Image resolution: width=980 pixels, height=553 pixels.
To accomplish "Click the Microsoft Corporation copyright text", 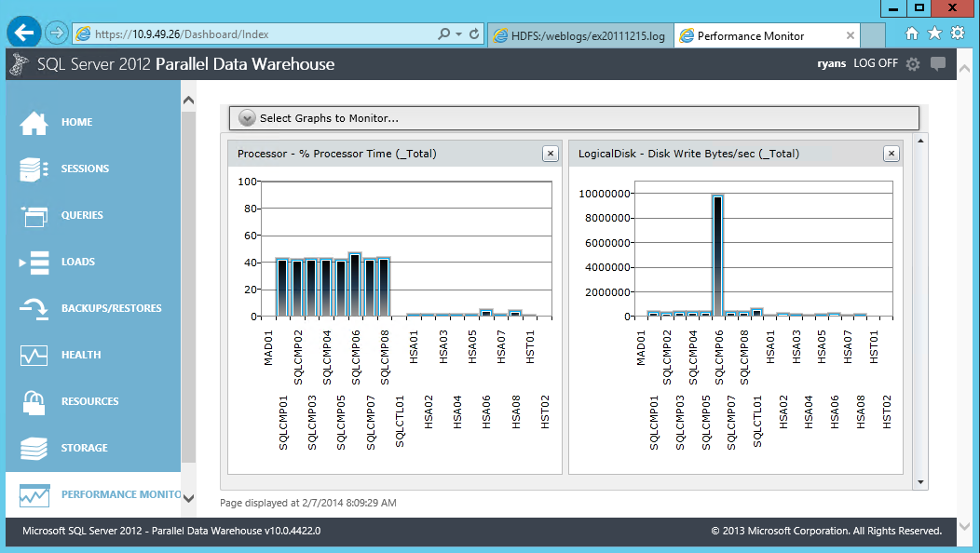I will coord(826,532).
